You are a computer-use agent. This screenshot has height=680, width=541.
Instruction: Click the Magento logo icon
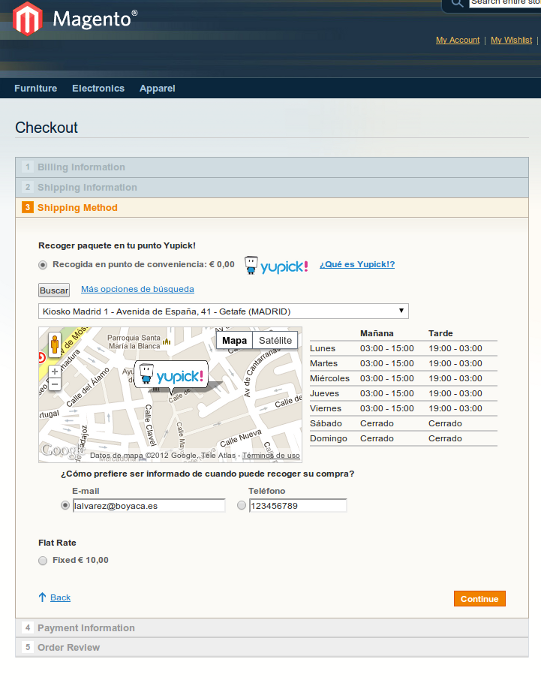(x=27, y=19)
